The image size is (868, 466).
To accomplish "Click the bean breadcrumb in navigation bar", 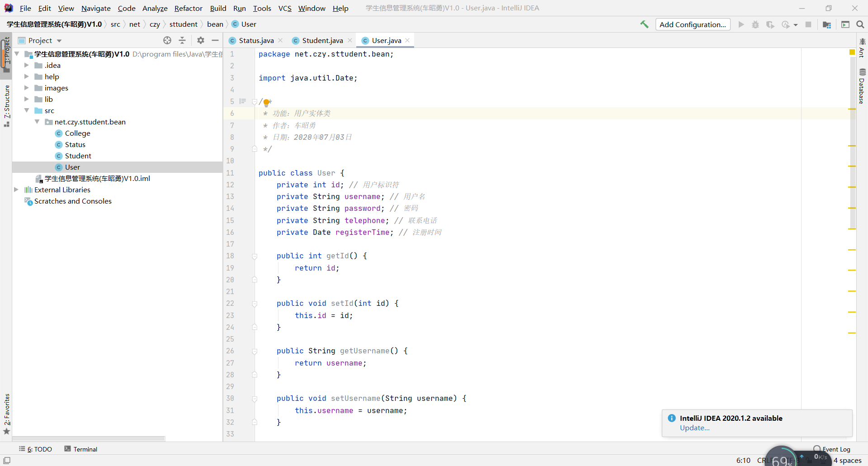I will coord(215,24).
